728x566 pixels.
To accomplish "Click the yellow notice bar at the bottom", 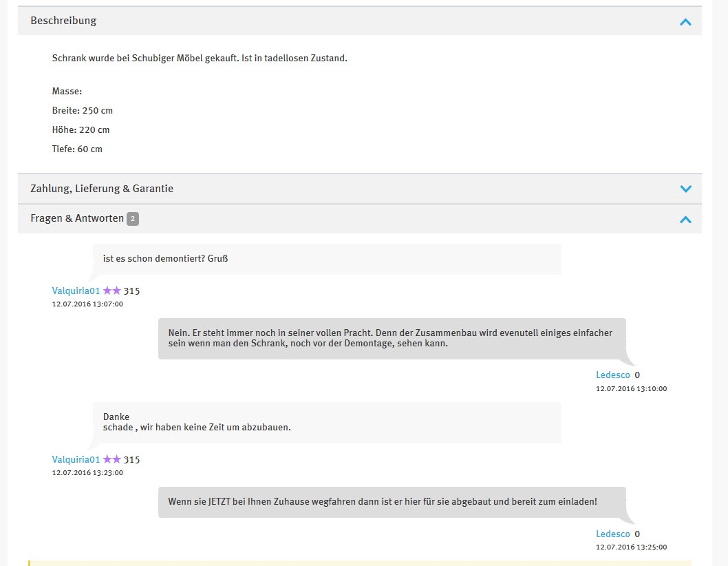I will click(359, 563).
